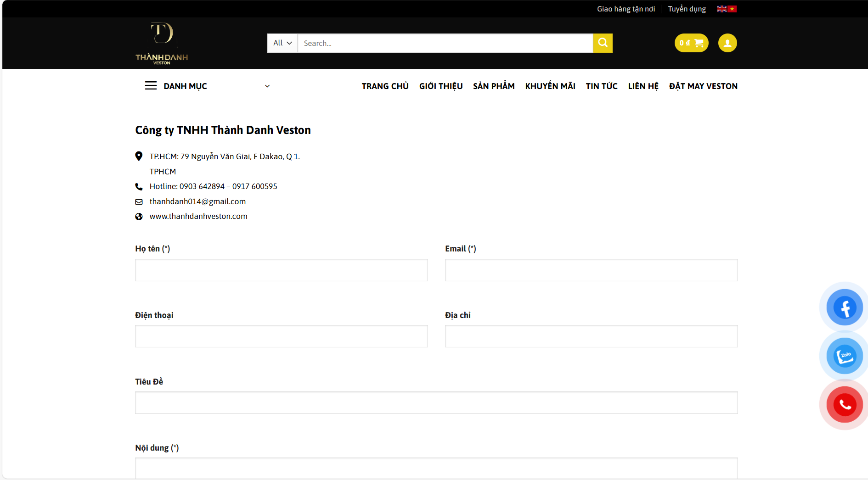Click the yellow search magnifier button

click(603, 43)
